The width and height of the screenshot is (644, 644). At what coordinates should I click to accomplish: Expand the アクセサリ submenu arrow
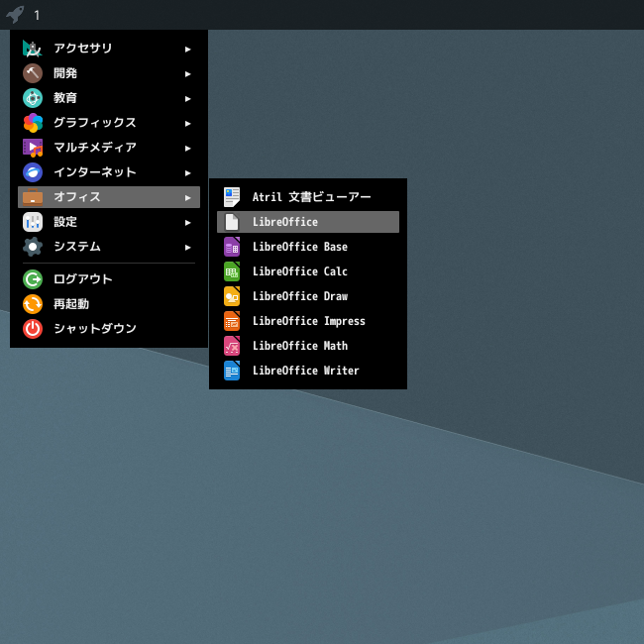pos(187,50)
